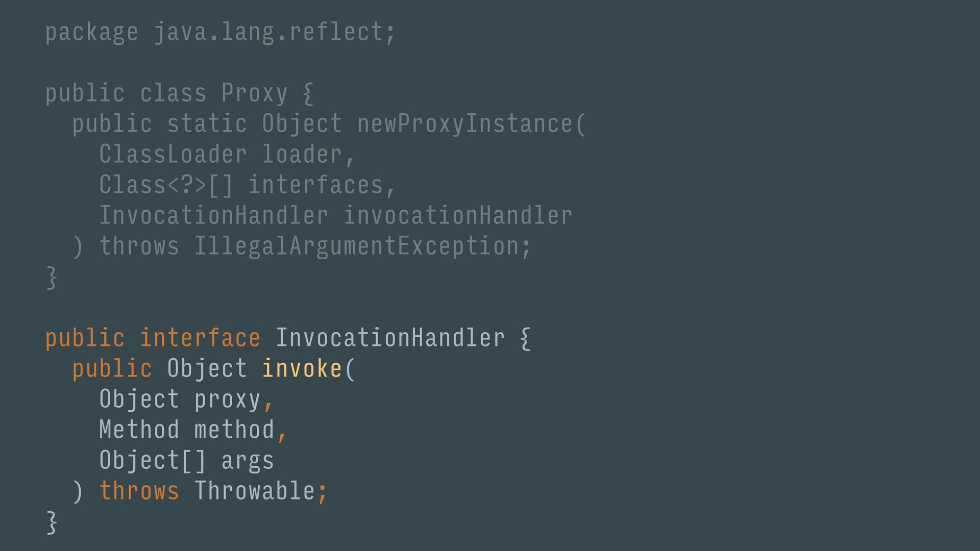Click the Object[] args parameter
Image resolution: width=980 pixels, height=551 pixels.
tap(186, 461)
